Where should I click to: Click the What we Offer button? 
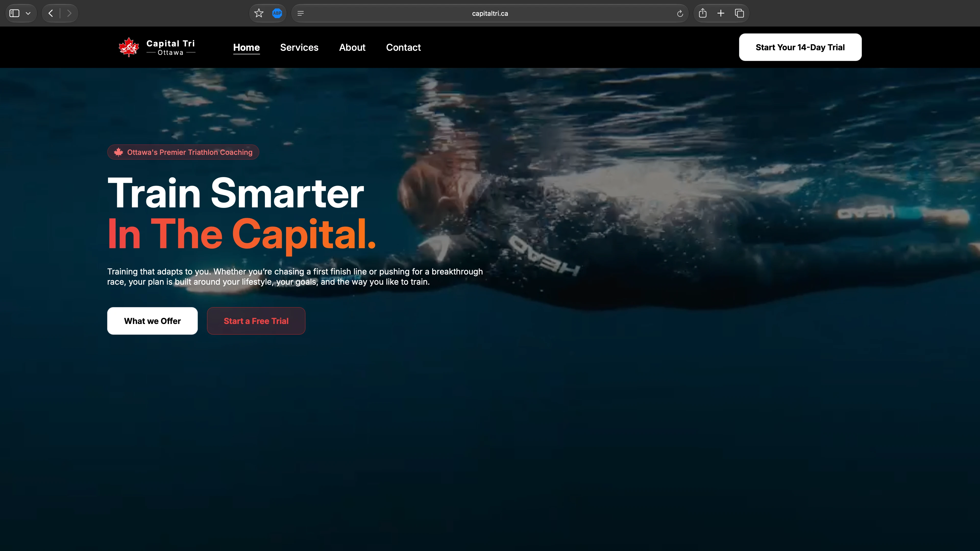click(152, 321)
